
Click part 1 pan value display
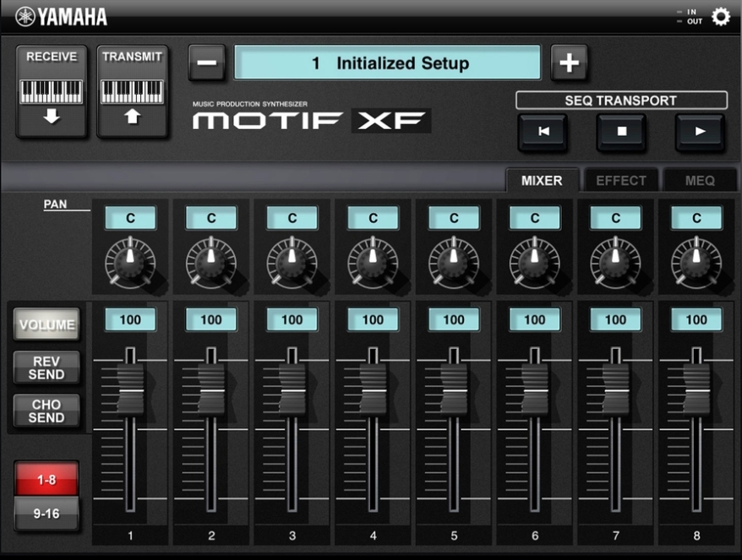130,218
